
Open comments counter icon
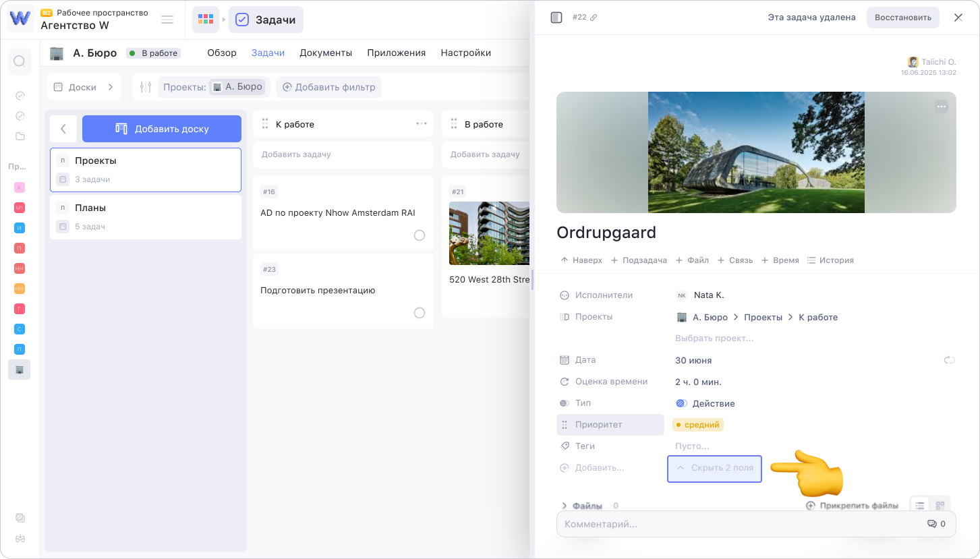coord(936,524)
